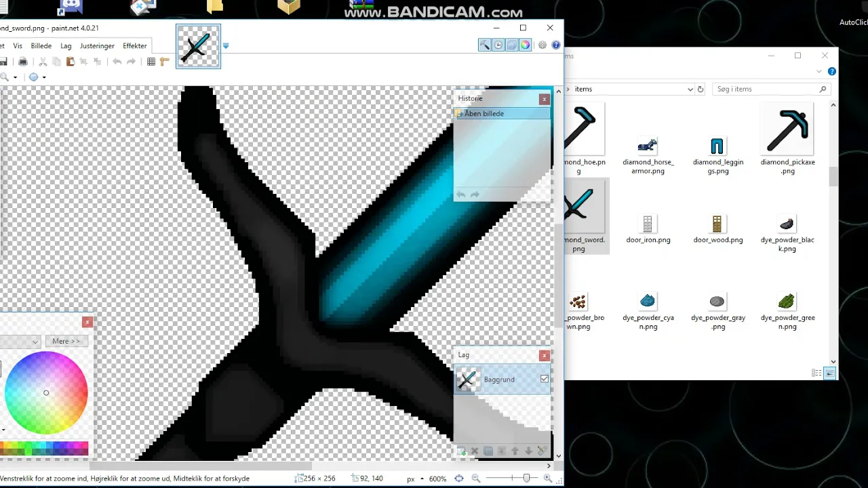Open the Justeringer menu

(97, 45)
